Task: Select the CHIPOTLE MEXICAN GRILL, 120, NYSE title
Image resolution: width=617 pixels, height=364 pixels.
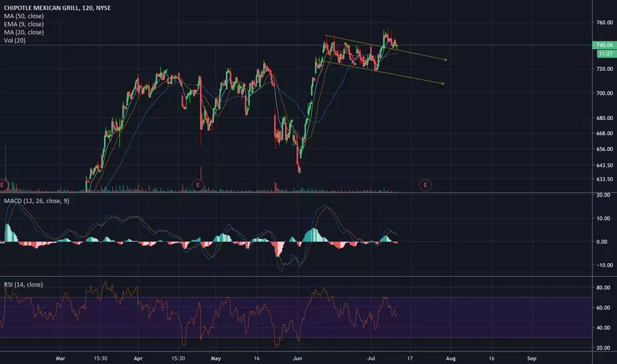Action: 58,8
